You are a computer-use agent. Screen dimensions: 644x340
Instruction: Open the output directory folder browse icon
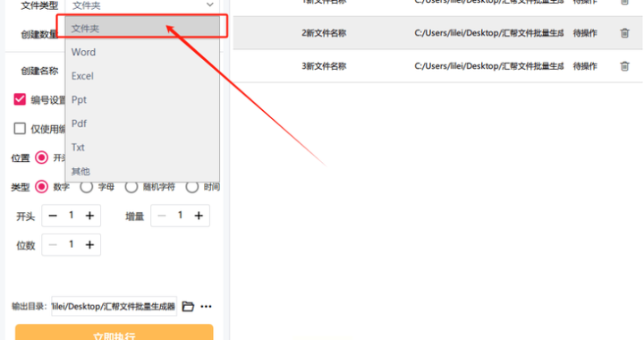pos(188,306)
